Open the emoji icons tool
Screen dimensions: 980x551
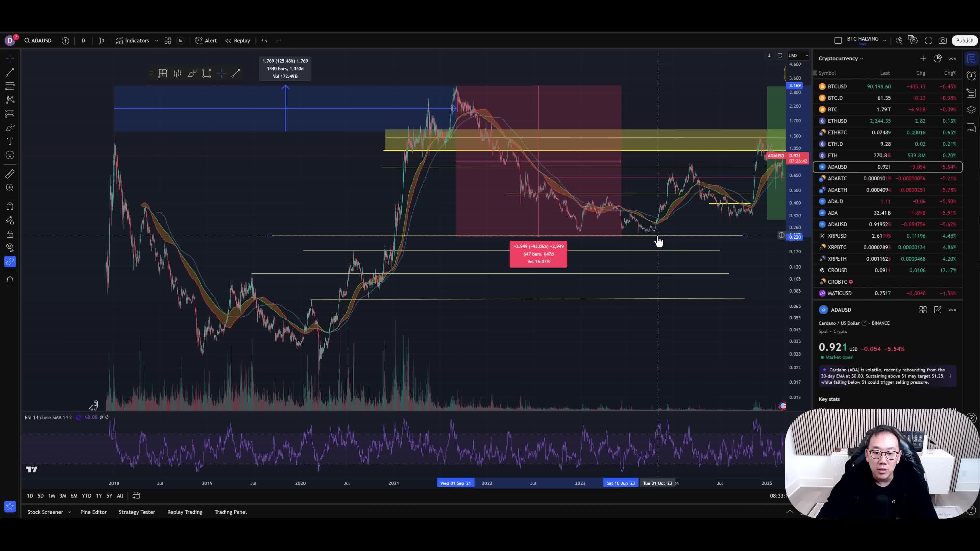click(10, 155)
